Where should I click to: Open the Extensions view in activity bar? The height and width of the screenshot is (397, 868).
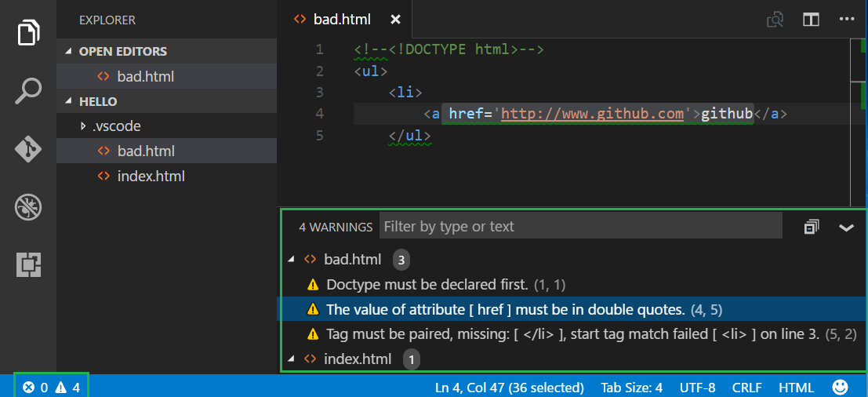28,264
